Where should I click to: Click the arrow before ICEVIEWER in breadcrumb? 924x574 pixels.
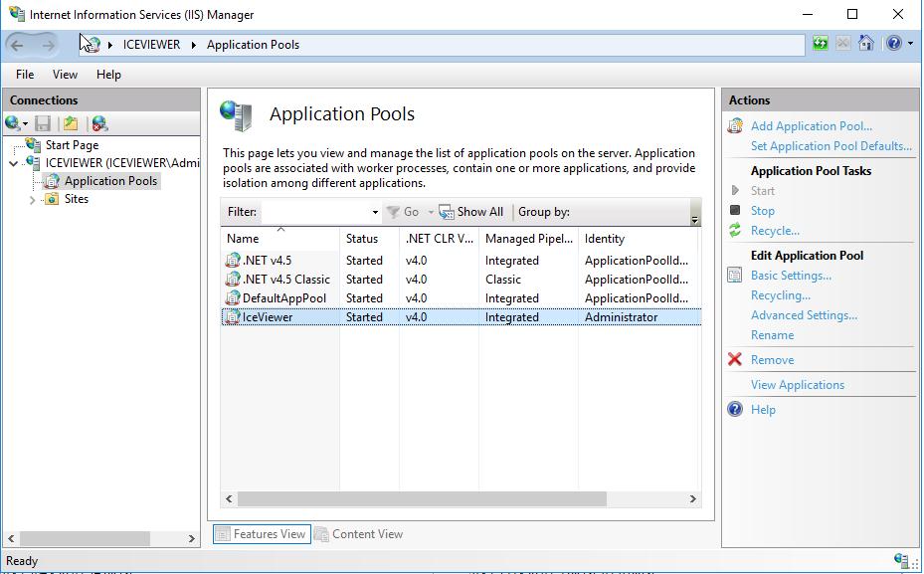pos(110,45)
